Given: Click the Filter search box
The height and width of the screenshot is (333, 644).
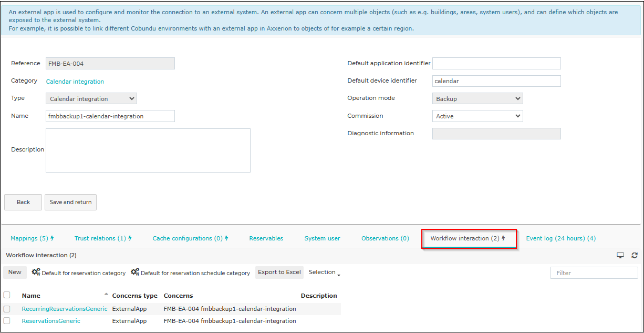Looking at the screenshot, I should pyautogui.click(x=594, y=273).
